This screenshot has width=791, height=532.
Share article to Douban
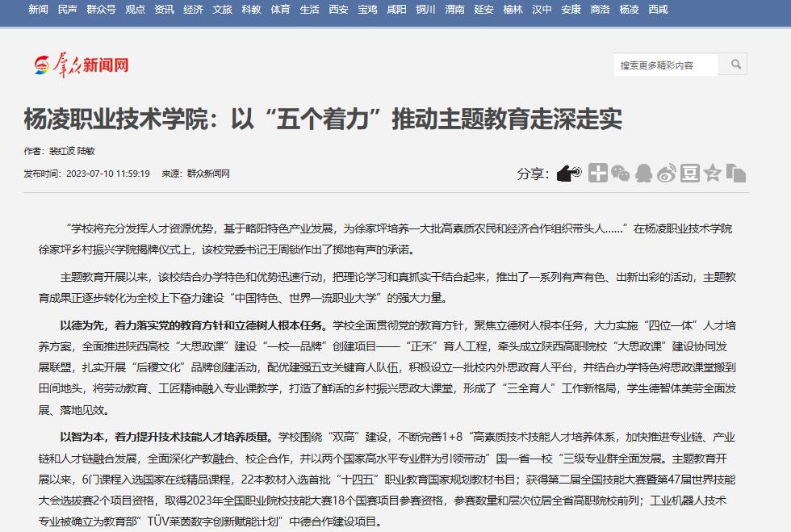coord(689,173)
